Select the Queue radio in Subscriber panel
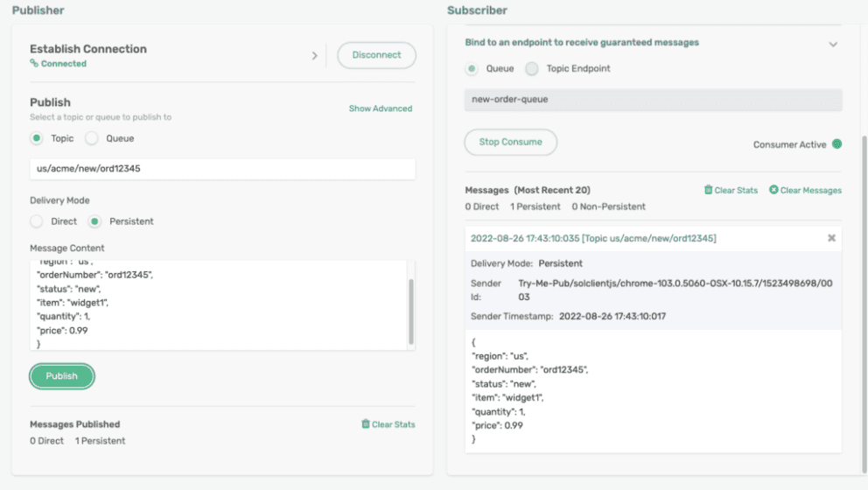The width and height of the screenshot is (868, 490). [472, 68]
